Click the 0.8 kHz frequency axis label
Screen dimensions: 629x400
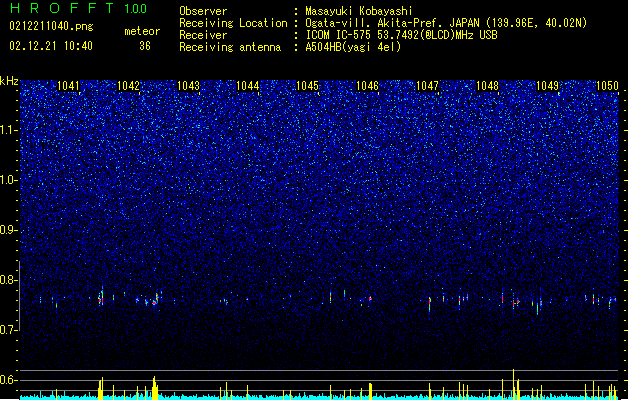(9, 280)
